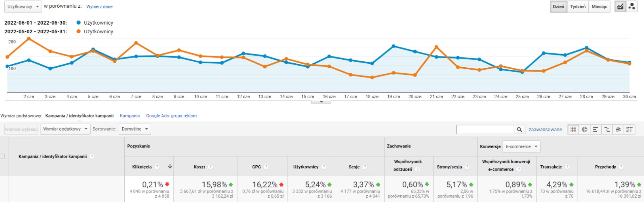
Task: Click blue data point at 19 cze
Action: click(x=393, y=46)
